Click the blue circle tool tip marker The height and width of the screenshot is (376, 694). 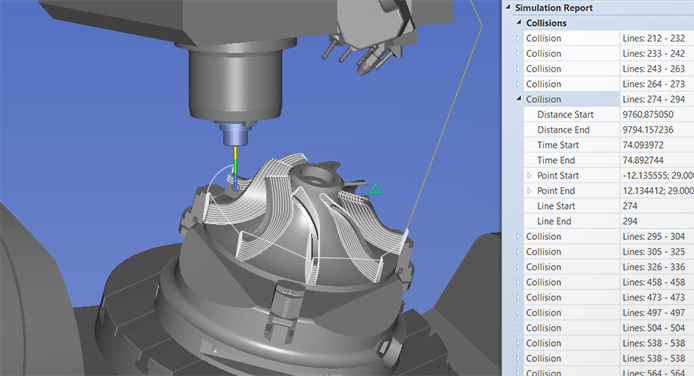tap(235, 188)
